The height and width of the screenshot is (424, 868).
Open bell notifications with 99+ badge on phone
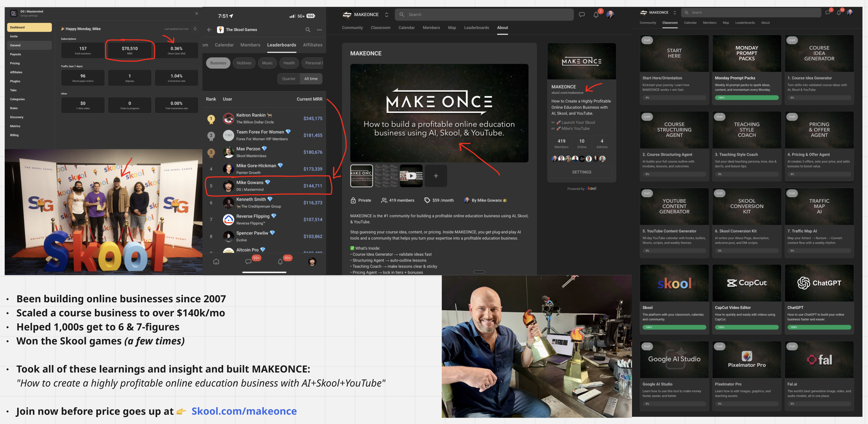[280, 261]
